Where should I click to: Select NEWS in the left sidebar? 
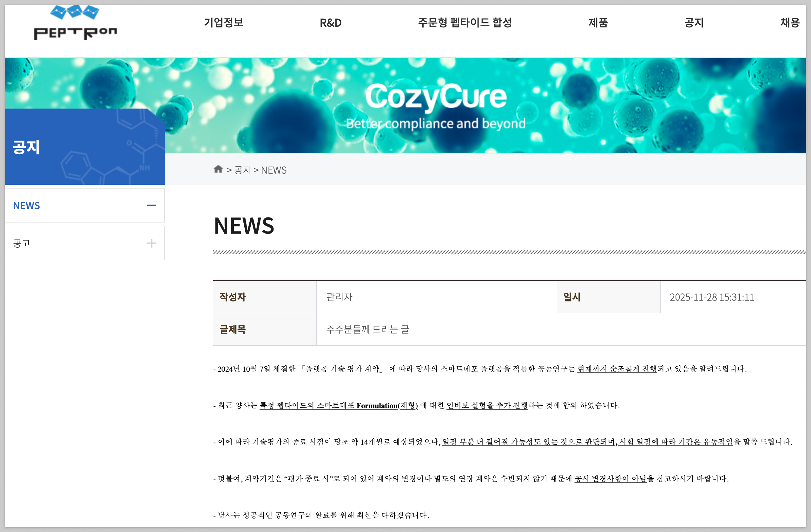click(27, 205)
